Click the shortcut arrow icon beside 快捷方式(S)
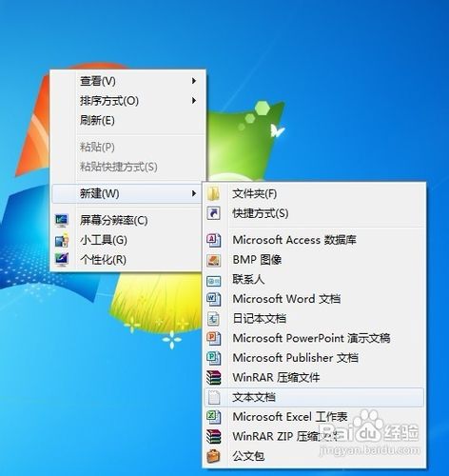 [214, 213]
